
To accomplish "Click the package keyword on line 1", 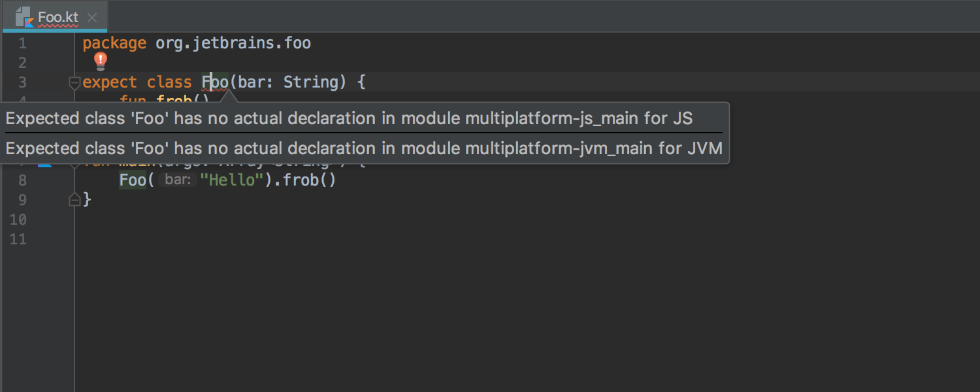I will (x=114, y=44).
